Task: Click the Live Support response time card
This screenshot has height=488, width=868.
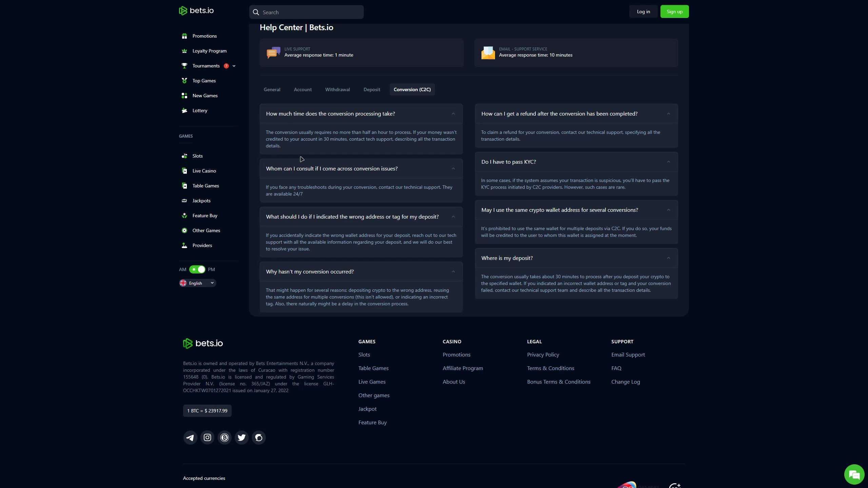Action: (361, 53)
